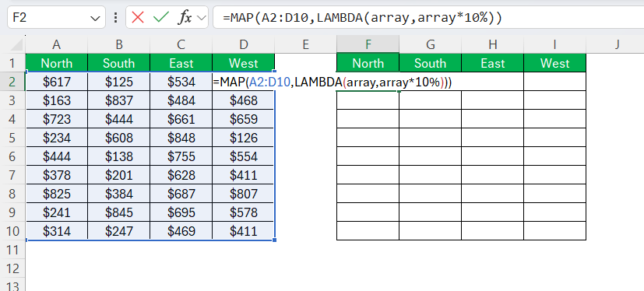Click cell containing $723
644x291 pixels.
tap(57, 119)
